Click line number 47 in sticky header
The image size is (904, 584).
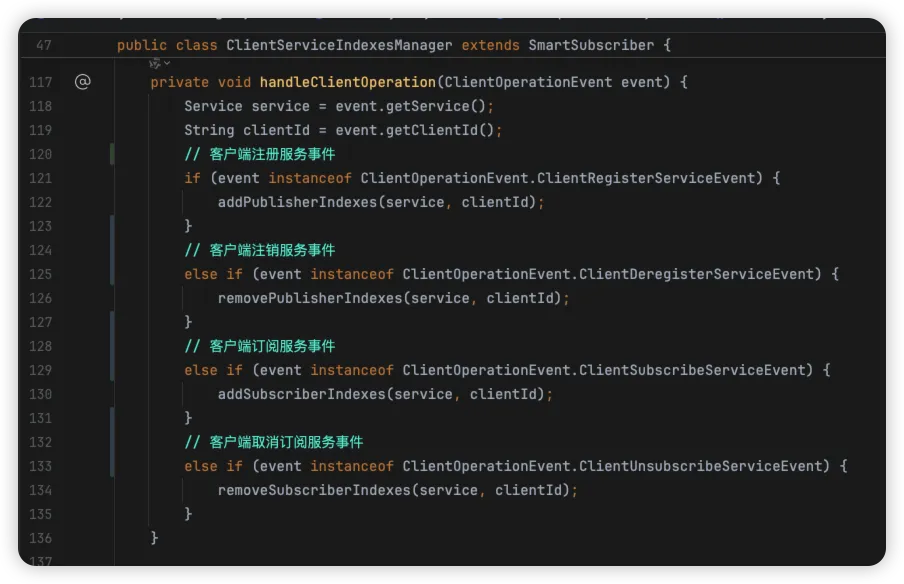coord(43,45)
